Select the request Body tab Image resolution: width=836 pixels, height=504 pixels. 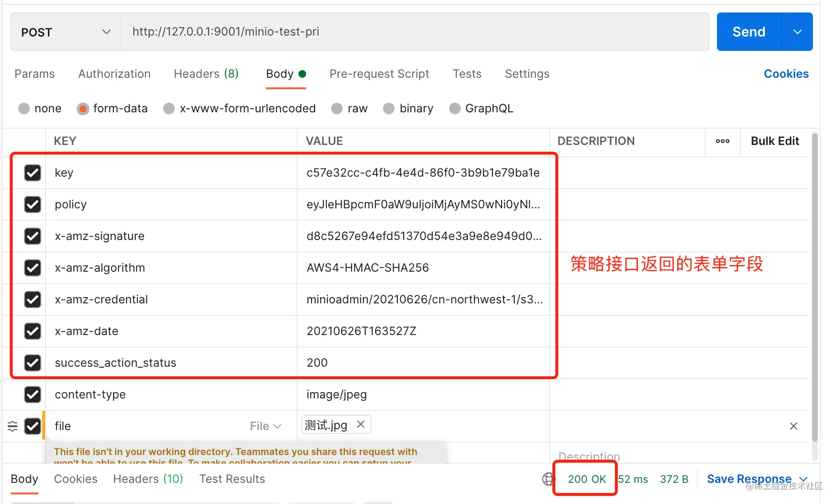point(286,74)
